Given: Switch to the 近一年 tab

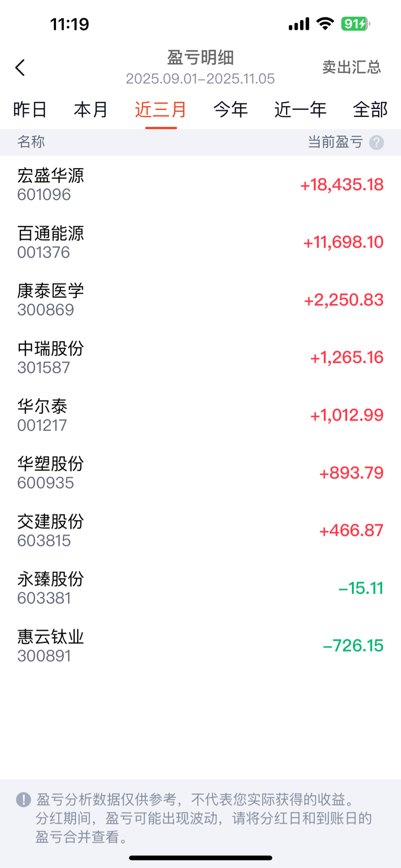Looking at the screenshot, I should click(x=300, y=110).
